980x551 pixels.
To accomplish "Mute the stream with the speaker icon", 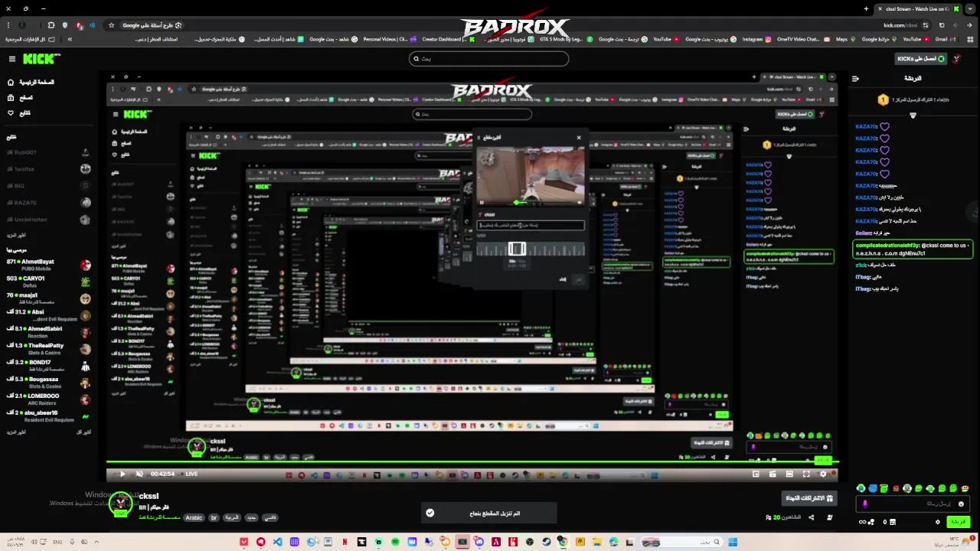I will 139,474.
